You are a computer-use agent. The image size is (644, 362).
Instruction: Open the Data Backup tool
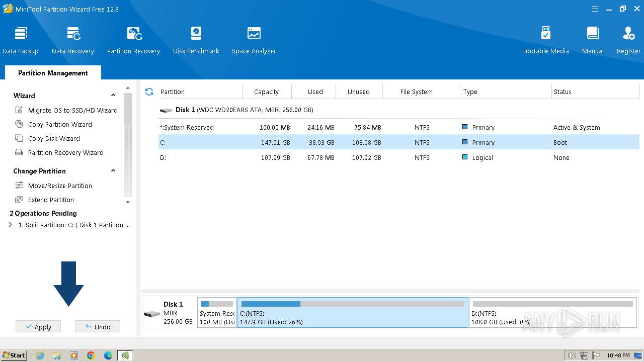click(x=21, y=40)
